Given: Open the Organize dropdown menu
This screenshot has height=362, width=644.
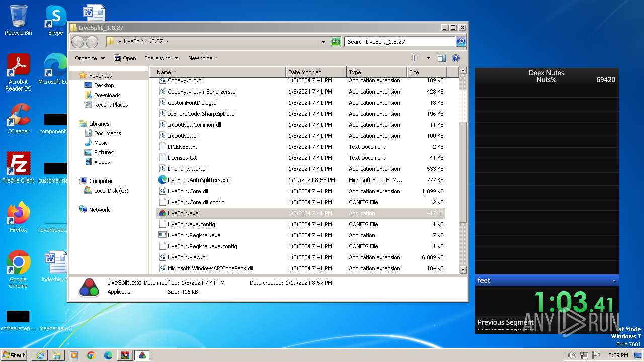Looking at the screenshot, I should [90, 58].
